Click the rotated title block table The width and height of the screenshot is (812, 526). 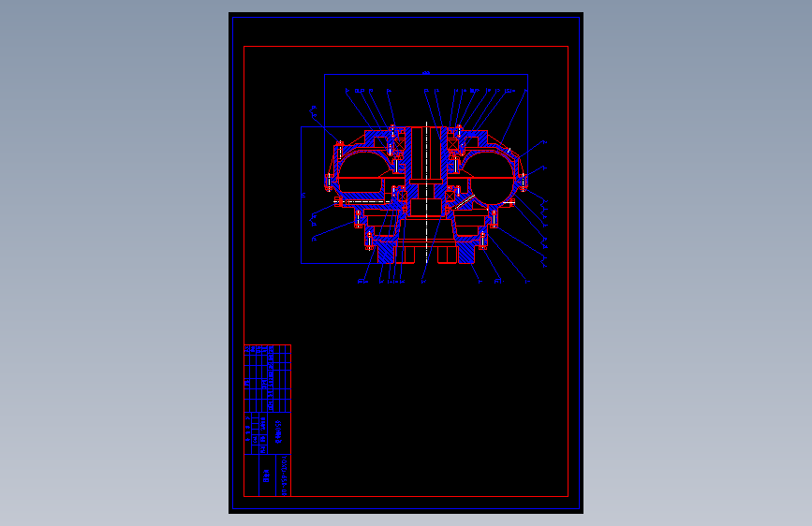(x=267, y=420)
